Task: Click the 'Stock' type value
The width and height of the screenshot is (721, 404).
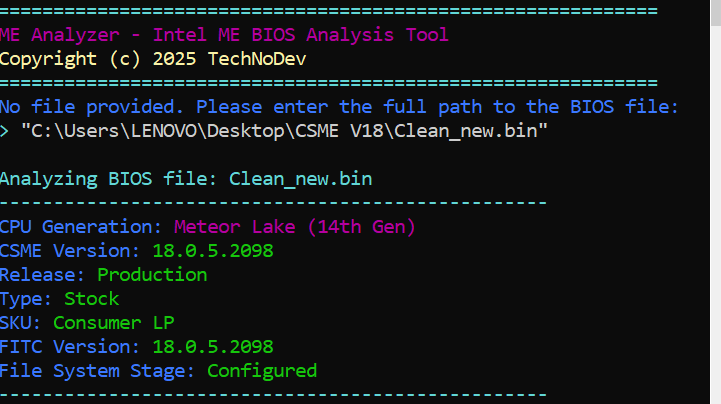Action: click(x=92, y=299)
